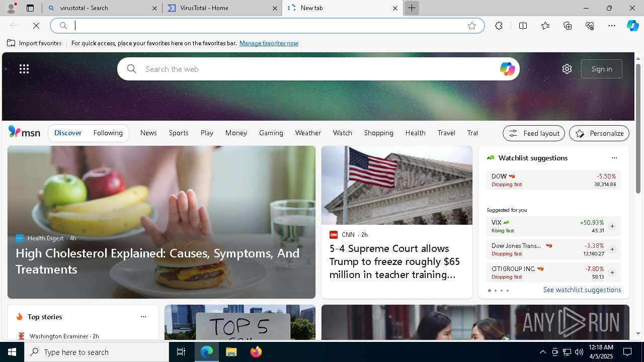The image size is (644, 362).
Task: Open the TOP 5 sign story thumbnail
Action: [240, 322]
